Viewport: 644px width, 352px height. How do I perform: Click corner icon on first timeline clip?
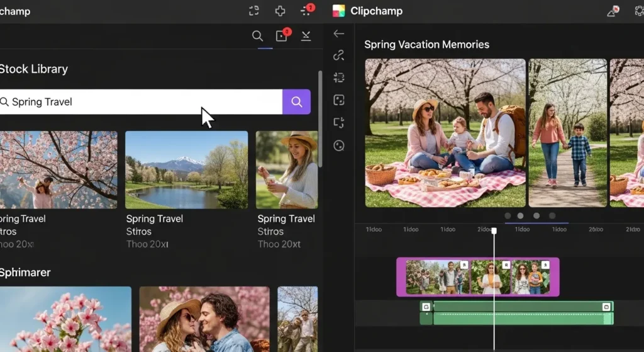pyautogui.click(x=464, y=265)
